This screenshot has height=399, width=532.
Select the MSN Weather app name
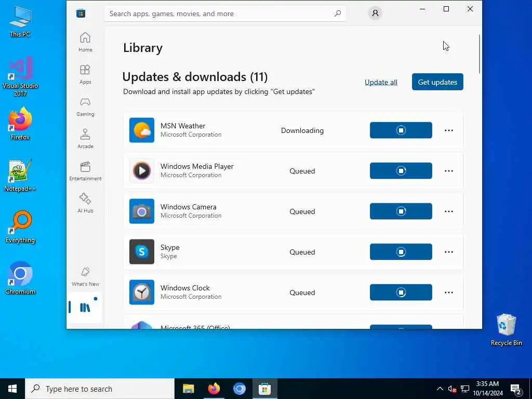(183, 126)
